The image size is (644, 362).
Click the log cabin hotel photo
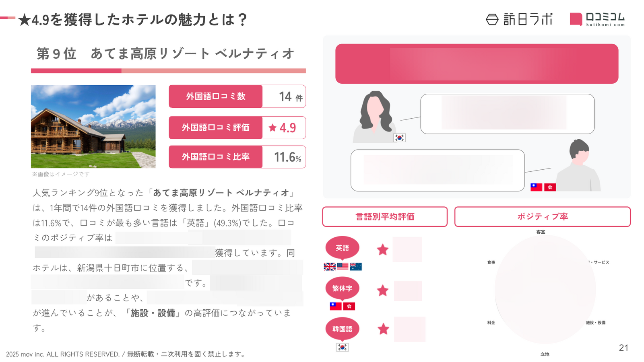[x=93, y=126]
